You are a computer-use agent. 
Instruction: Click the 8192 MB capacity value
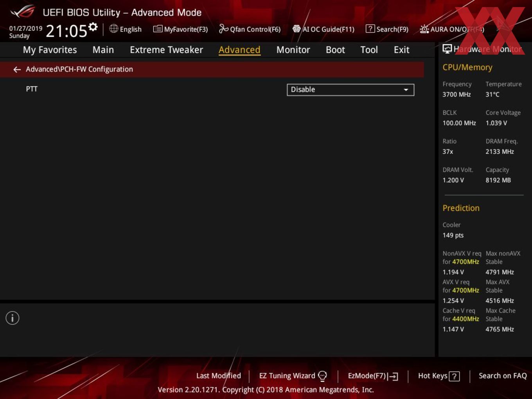tap(498, 180)
